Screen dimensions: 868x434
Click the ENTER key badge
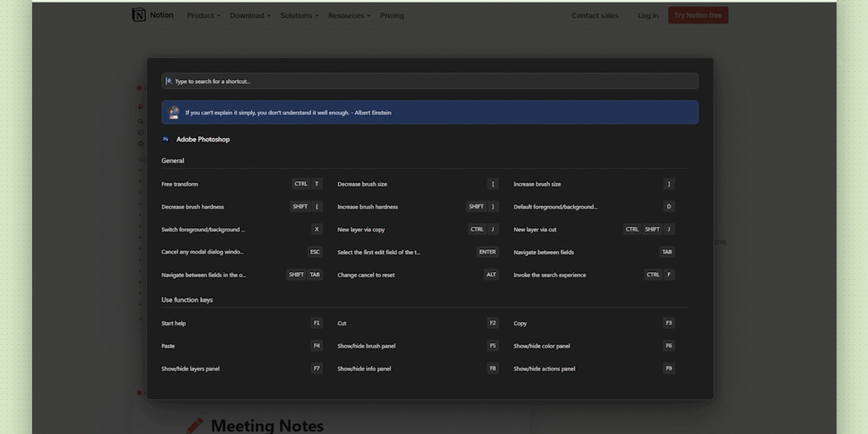487,252
